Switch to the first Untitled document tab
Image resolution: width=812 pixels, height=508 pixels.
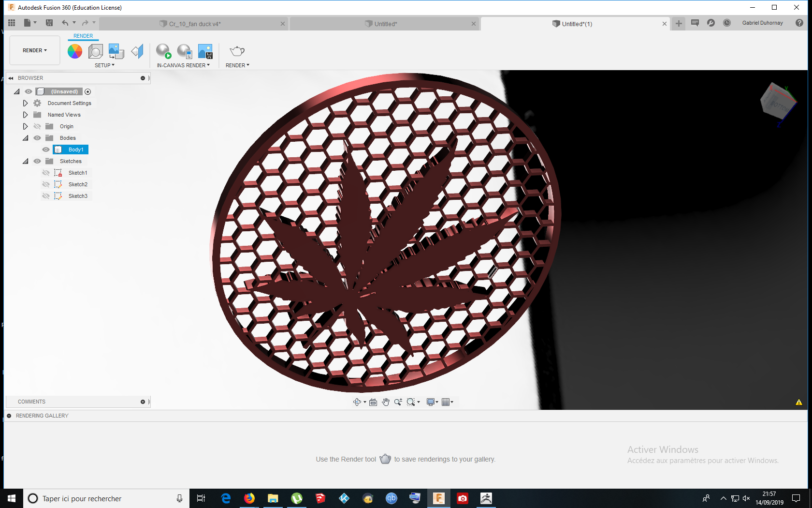pyautogui.click(x=384, y=23)
